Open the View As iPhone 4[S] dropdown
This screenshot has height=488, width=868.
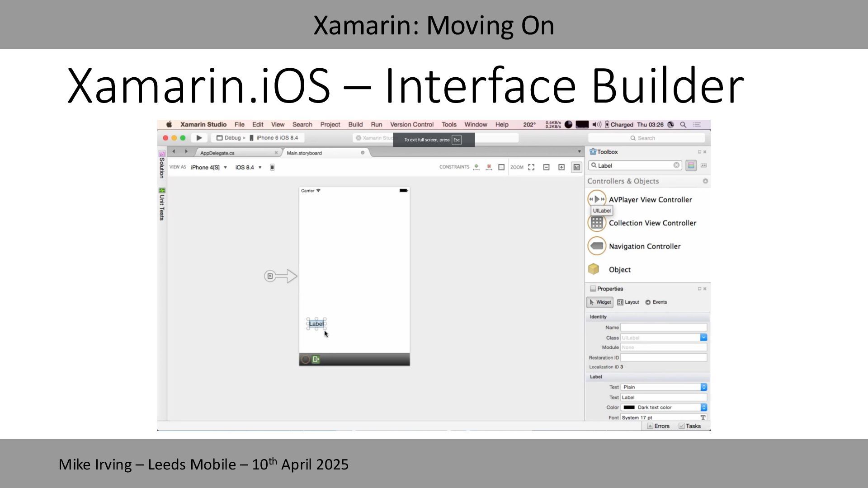(x=209, y=167)
